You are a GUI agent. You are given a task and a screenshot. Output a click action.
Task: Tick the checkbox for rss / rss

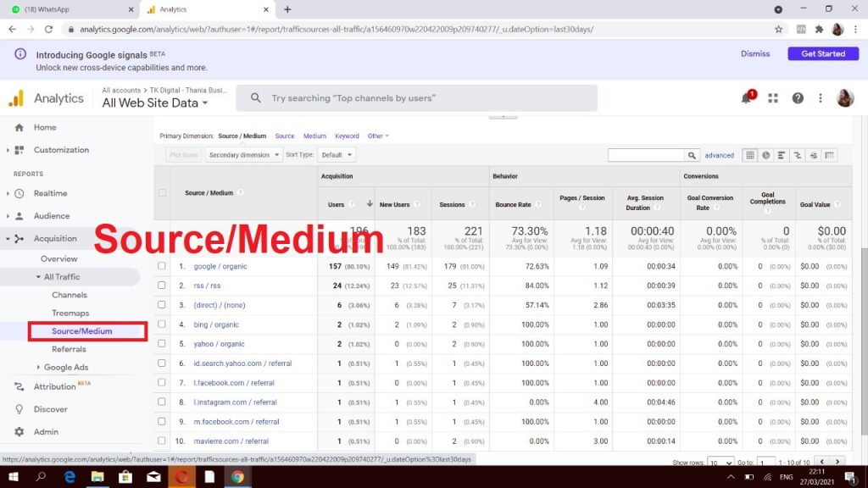click(162, 286)
